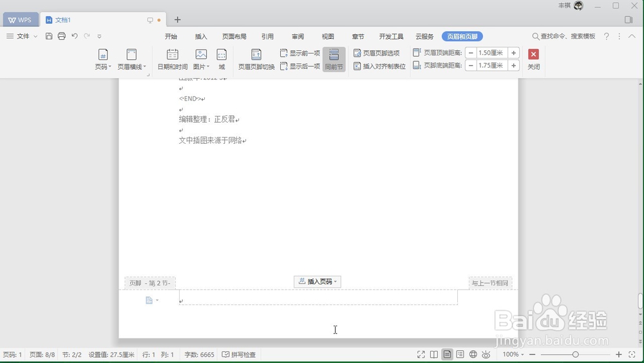Open the help question mark icon

[606, 36]
